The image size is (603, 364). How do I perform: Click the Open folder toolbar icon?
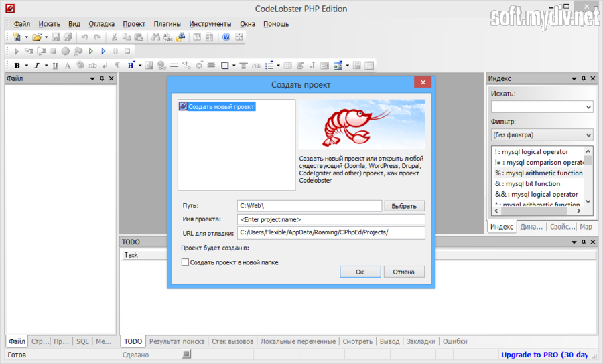point(37,37)
